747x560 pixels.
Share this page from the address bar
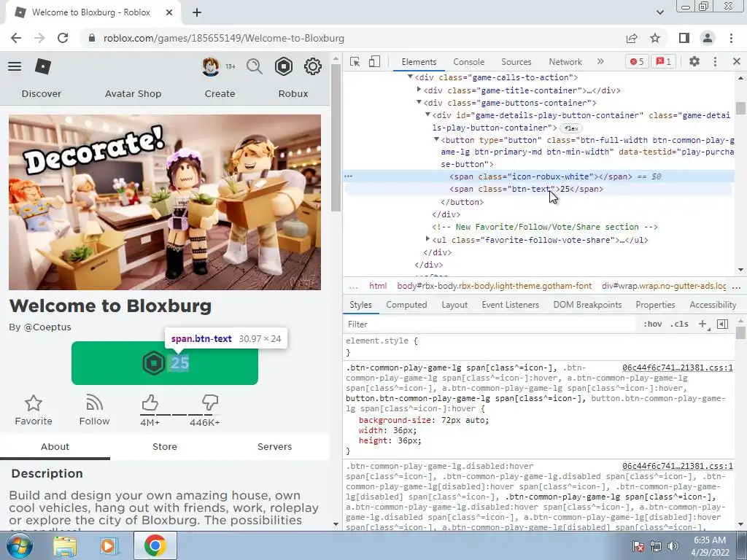tap(632, 38)
